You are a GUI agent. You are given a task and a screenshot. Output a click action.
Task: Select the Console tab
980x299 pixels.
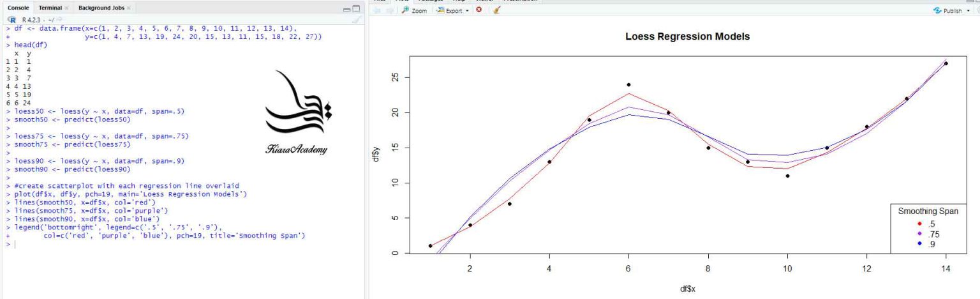click(x=18, y=8)
